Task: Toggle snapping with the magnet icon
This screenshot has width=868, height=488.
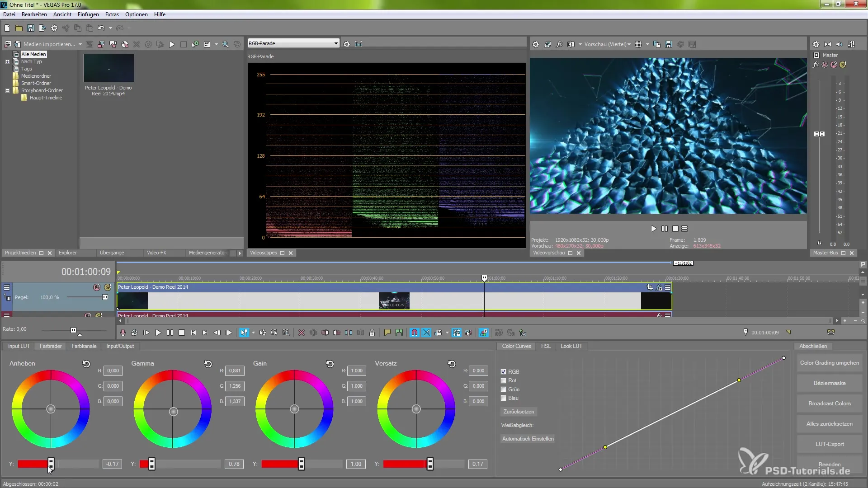Action: coord(415,333)
